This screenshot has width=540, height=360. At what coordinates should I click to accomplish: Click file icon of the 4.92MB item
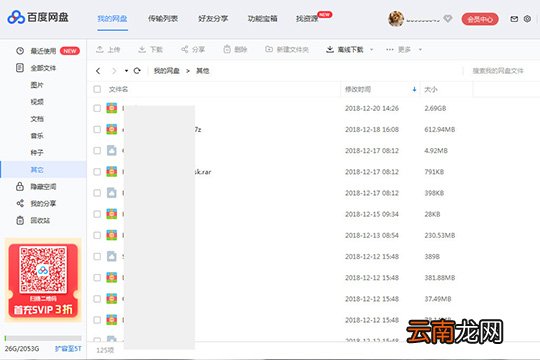click(112, 151)
